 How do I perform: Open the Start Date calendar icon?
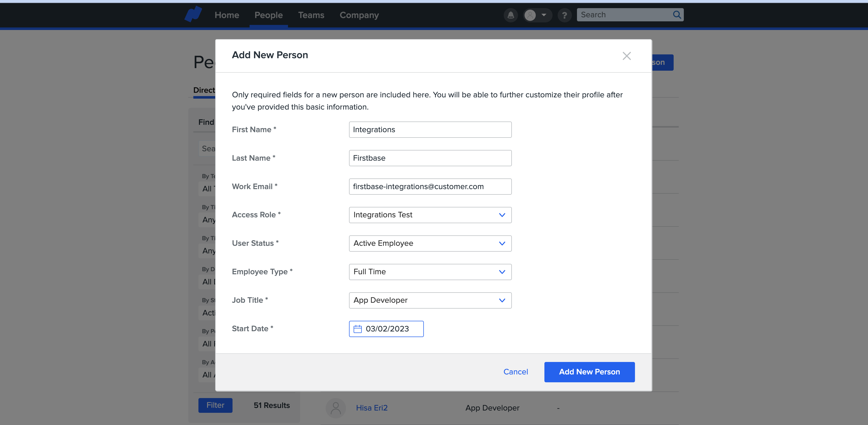pyautogui.click(x=357, y=329)
